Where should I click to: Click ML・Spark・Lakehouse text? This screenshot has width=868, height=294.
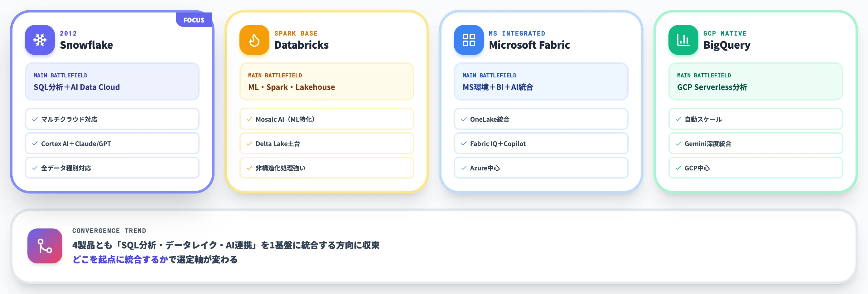(x=292, y=87)
